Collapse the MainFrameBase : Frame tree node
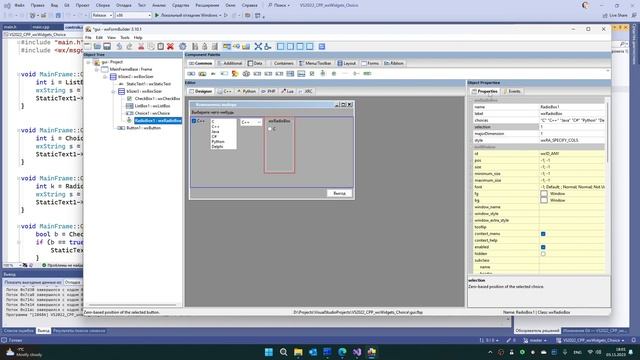This screenshot has height=360, width=640. [97, 69]
